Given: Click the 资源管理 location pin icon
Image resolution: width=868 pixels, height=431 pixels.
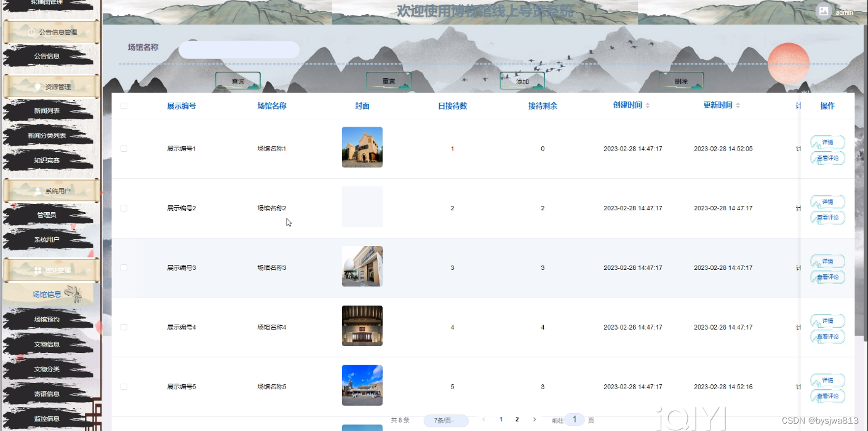Looking at the screenshot, I should [38, 87].
